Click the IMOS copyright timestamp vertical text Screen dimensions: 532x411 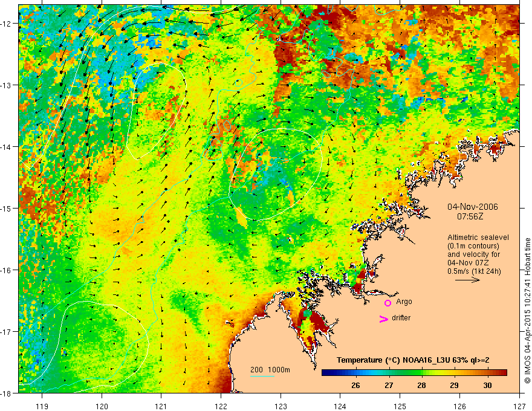527,311
